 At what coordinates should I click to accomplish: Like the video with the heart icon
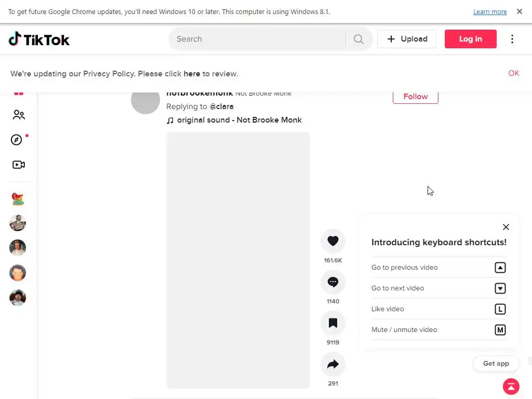coord(333,241)
